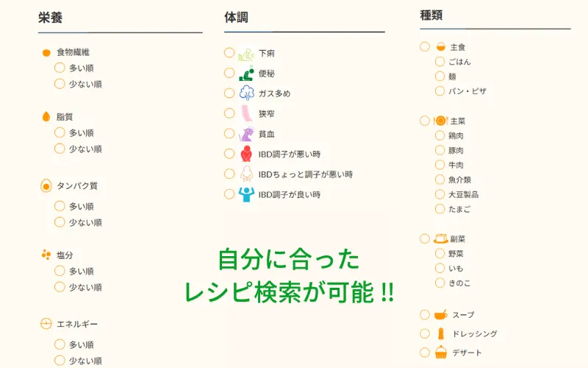Click the red IBD調子が悪い時 figure icon

(x=246, y=154)
